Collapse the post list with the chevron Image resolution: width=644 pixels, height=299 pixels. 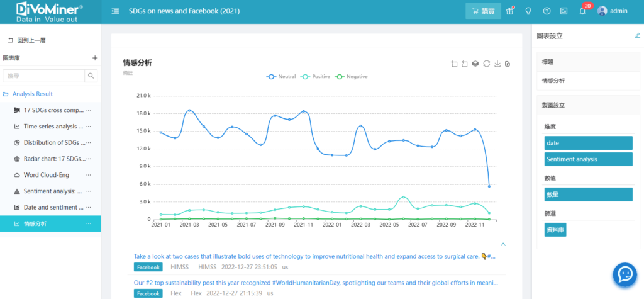point(502,244)
